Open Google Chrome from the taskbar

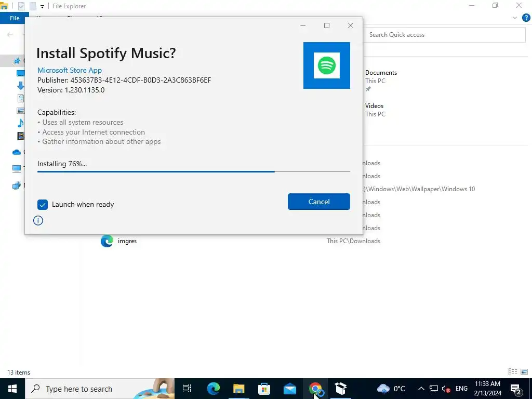pyautogui.click(x=315, y=389)
